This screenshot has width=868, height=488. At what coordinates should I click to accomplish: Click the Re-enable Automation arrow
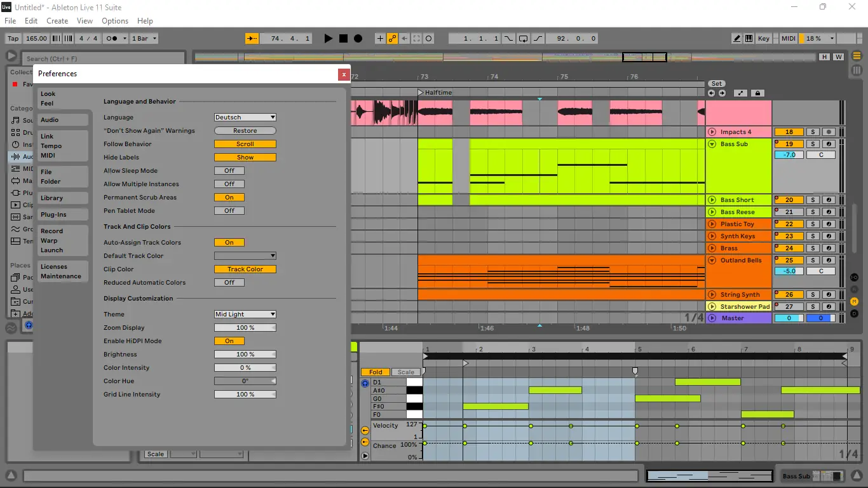(404, 39)
